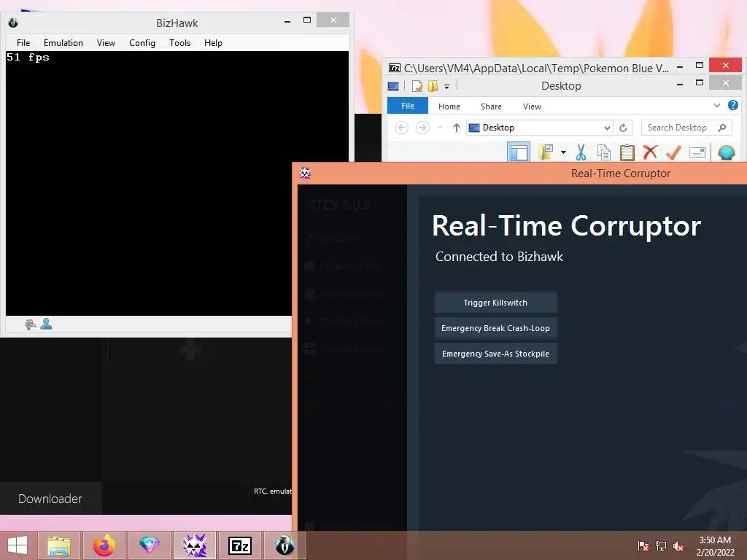Open Customize Quick Access Toolbar dropdown
The width and height of the screenshot is (747, 560).
[446, 86]
